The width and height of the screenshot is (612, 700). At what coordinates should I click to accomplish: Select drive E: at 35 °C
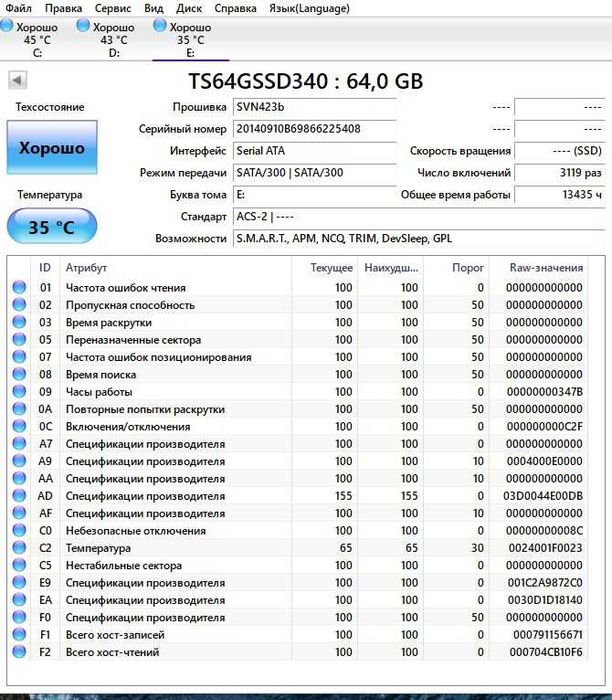tap(191, 39)
